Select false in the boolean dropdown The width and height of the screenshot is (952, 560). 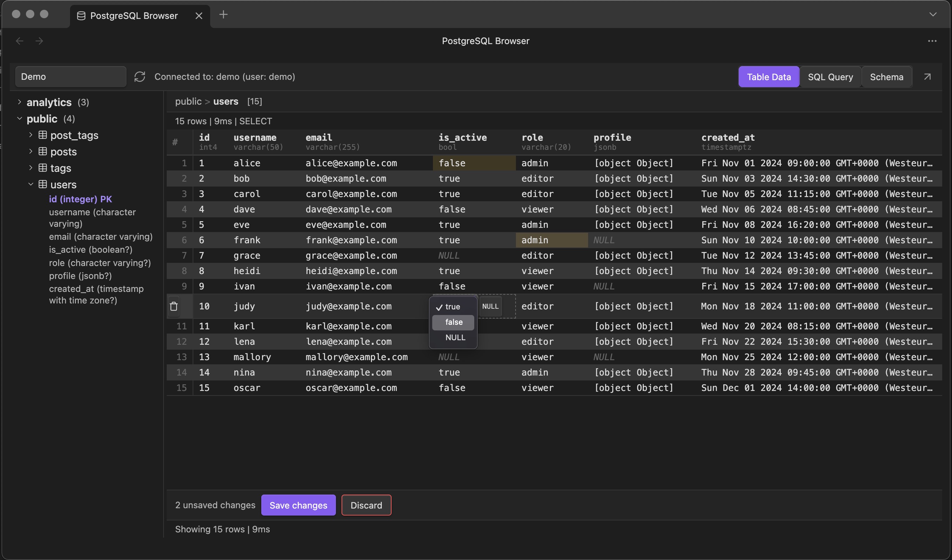tap(453, 322)
